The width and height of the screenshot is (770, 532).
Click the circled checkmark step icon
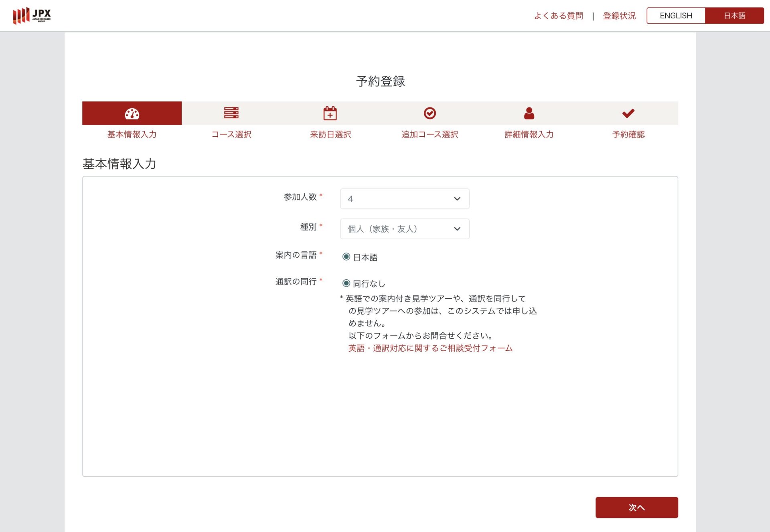[430, 113]
